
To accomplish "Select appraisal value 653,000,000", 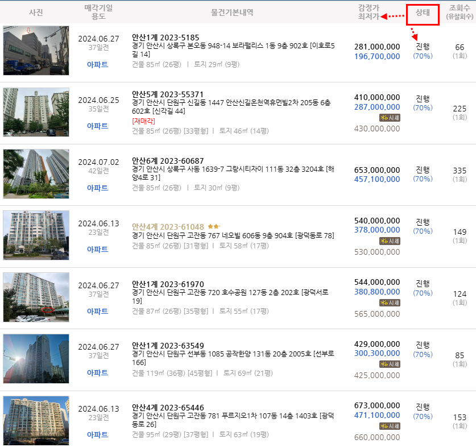I will pyautogui.click(x=377, y=170).
